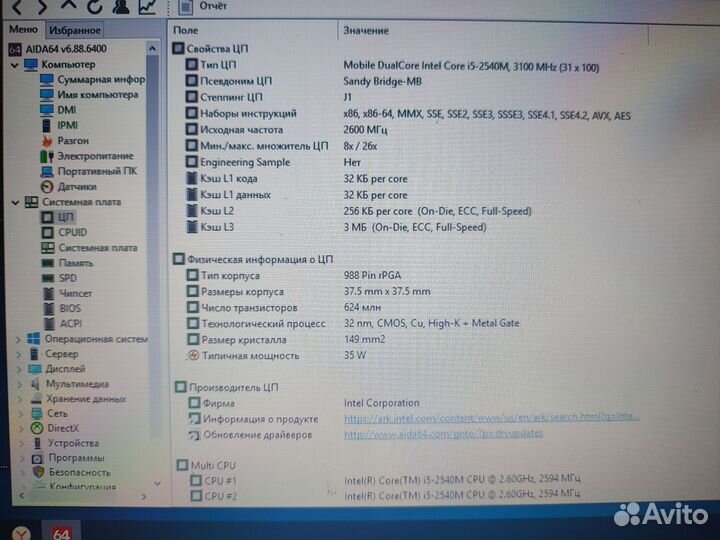
Task: Expand the Сеть tree branch
Action: point(21,414)
